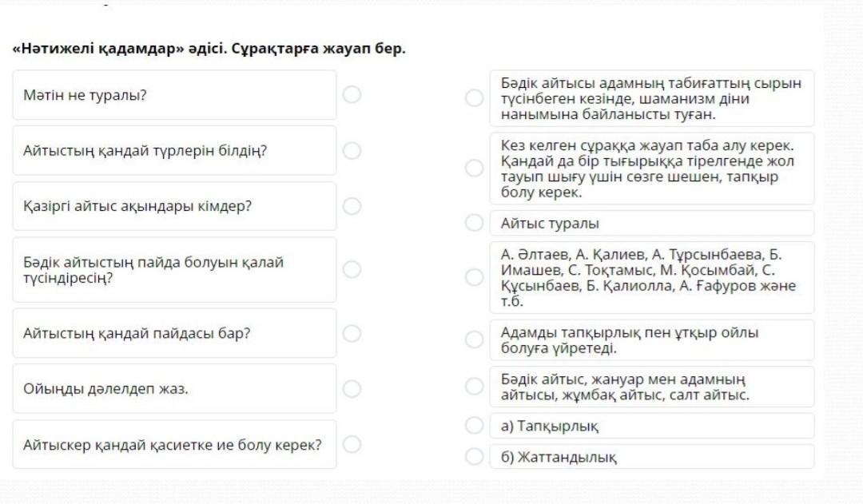Viewport: 863px width, 504px height.
Task: Click the «Қазіргі айтыс ақындары кімдер?» question box
Action: tap(174, 206)
